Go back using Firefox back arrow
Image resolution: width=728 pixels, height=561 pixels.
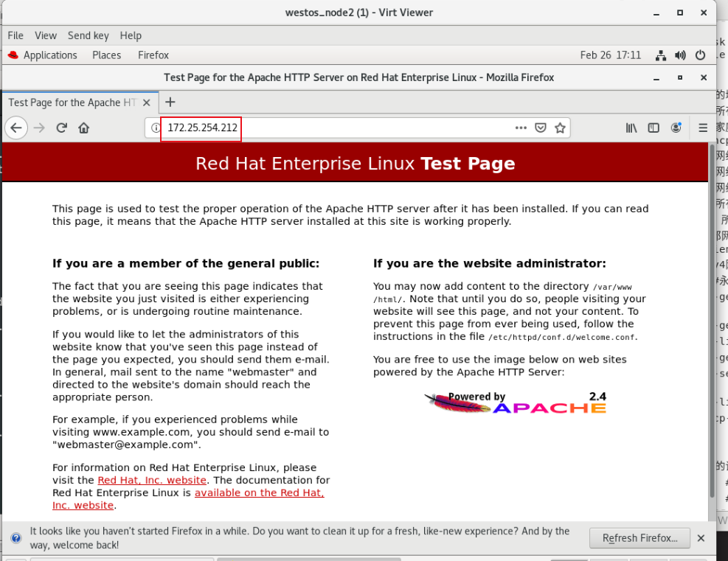[x=16, y=128]
